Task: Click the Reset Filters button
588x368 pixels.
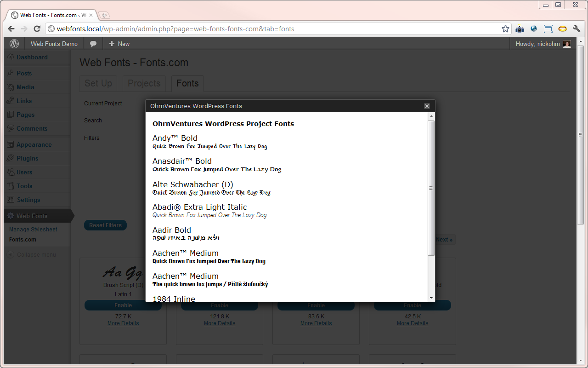Action: pyautogui.click(x=105, y=225)
